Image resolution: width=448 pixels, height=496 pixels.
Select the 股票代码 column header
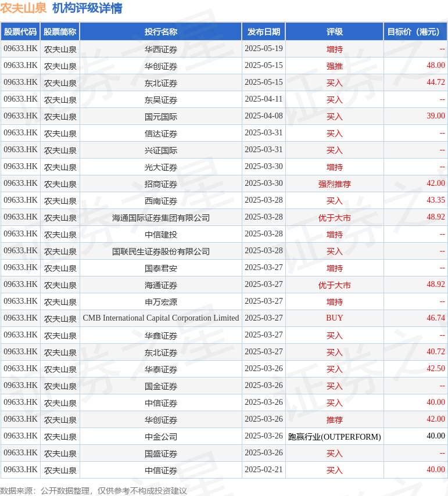click(20, 31)
